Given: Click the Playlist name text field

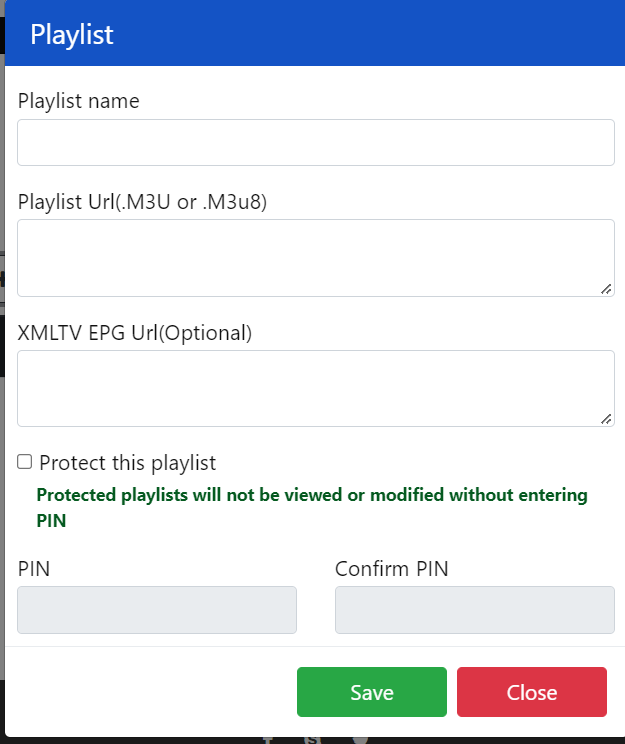Looking at the screenshot, I should coord(316,143).
